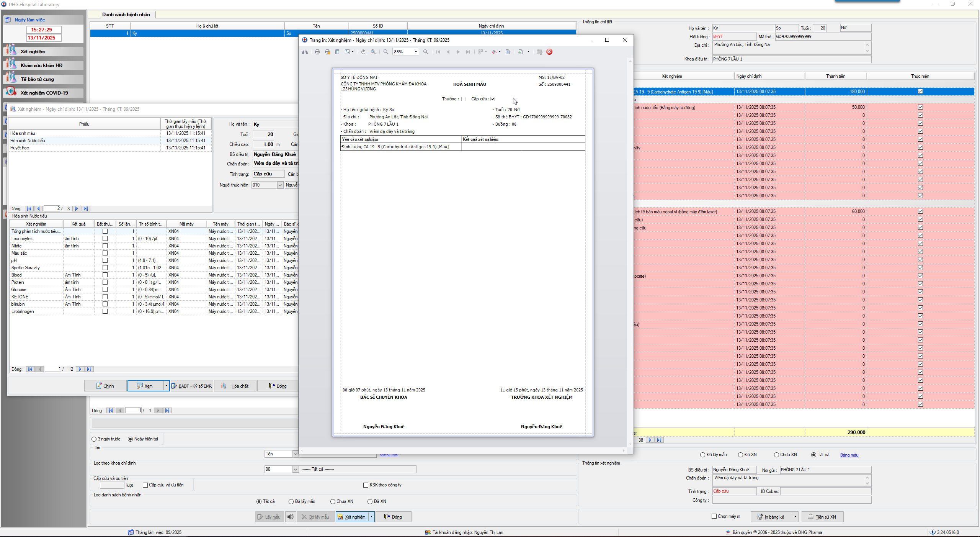Select the Danh sách bệnh nhân tab
Viewport: 980px width, 537px height.
coord(126,15)
